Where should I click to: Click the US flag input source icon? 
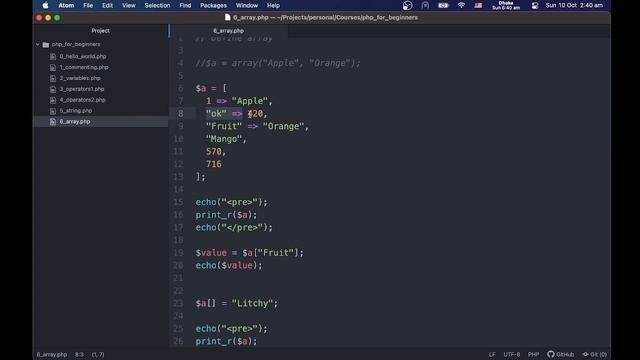click(478, 5)
